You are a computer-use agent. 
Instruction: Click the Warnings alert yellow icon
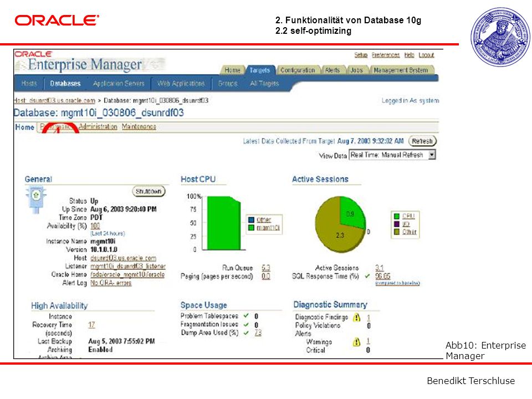[356, 342]
